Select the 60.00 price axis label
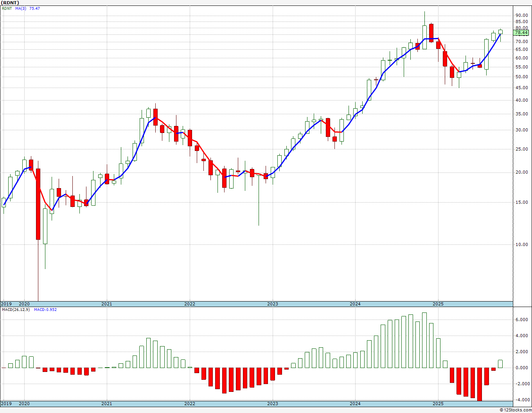 522,58
